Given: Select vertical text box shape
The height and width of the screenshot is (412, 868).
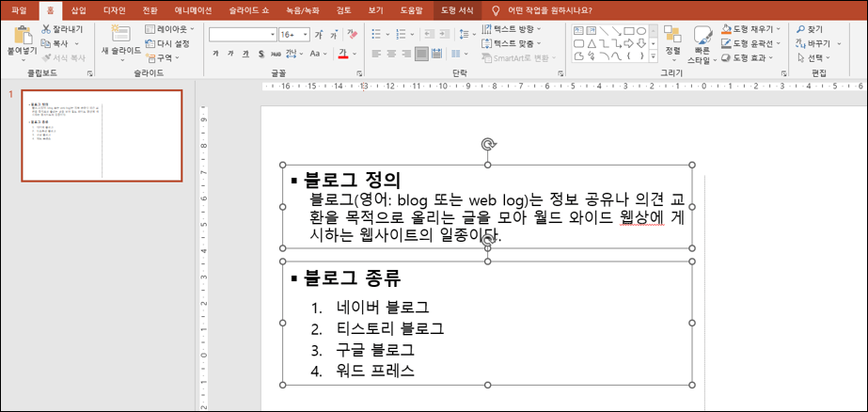Looking at the screenshot, I should point(591,30).
